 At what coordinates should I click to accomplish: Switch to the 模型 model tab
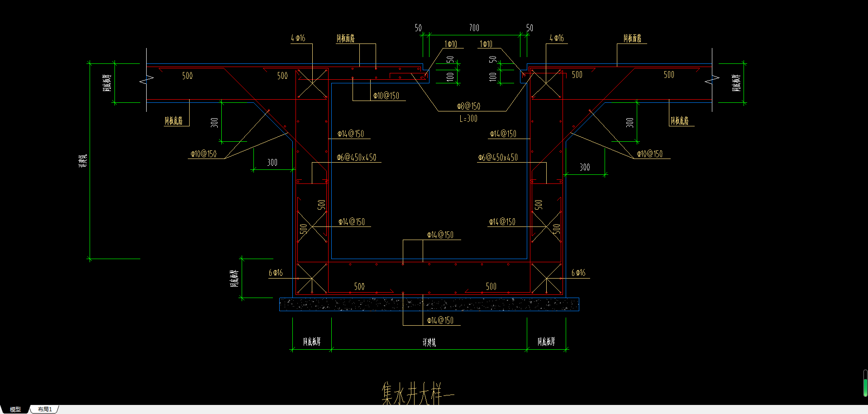15,409
